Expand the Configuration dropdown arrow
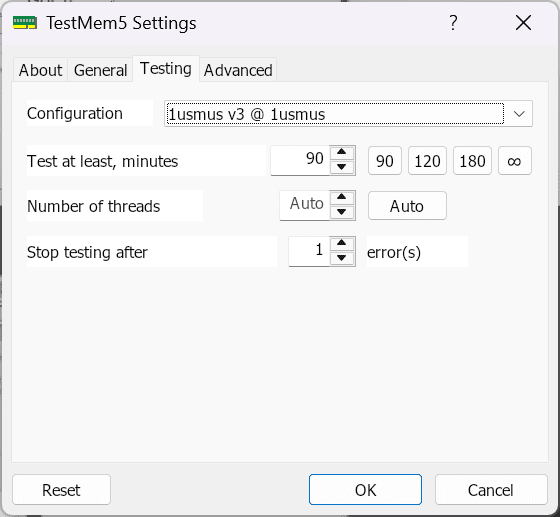The height and width of the screenshot is (517, 560). pyautogui.click(x=519, y=114)
